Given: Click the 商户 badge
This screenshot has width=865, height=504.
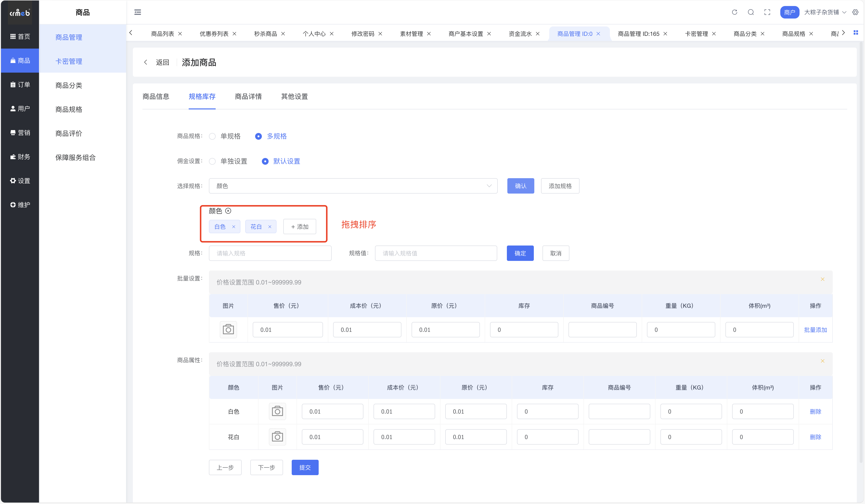Looking at the screenshot, I should 790,12.
